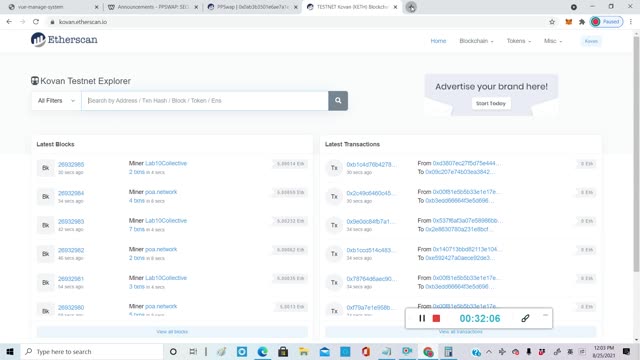
Task: Open From address 0xd3807ec27f5d75e444
Action: pyautogui.click(x=467, y=163)
